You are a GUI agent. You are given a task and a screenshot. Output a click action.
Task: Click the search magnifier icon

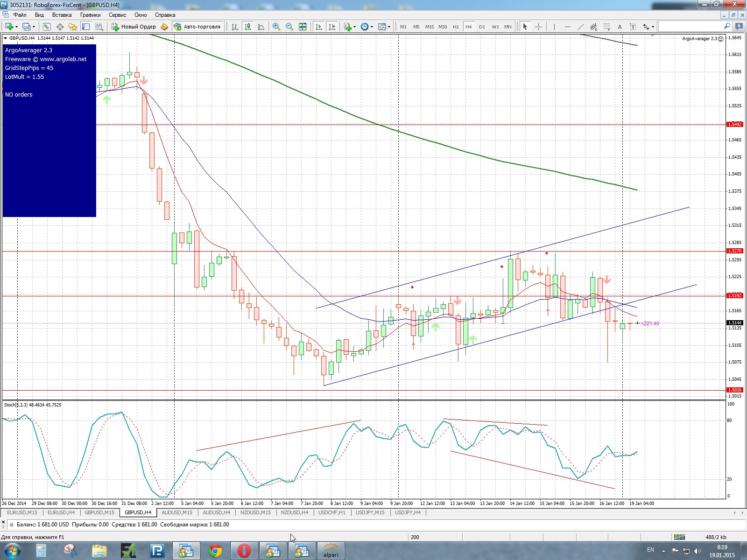pos(727,27)
